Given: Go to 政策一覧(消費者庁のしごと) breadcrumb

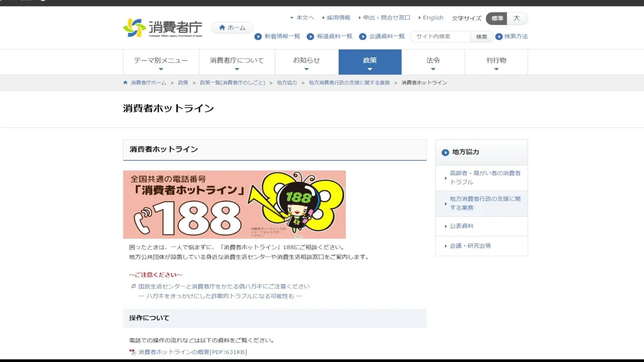Looking at the screenshot, I should click(232, 82).
